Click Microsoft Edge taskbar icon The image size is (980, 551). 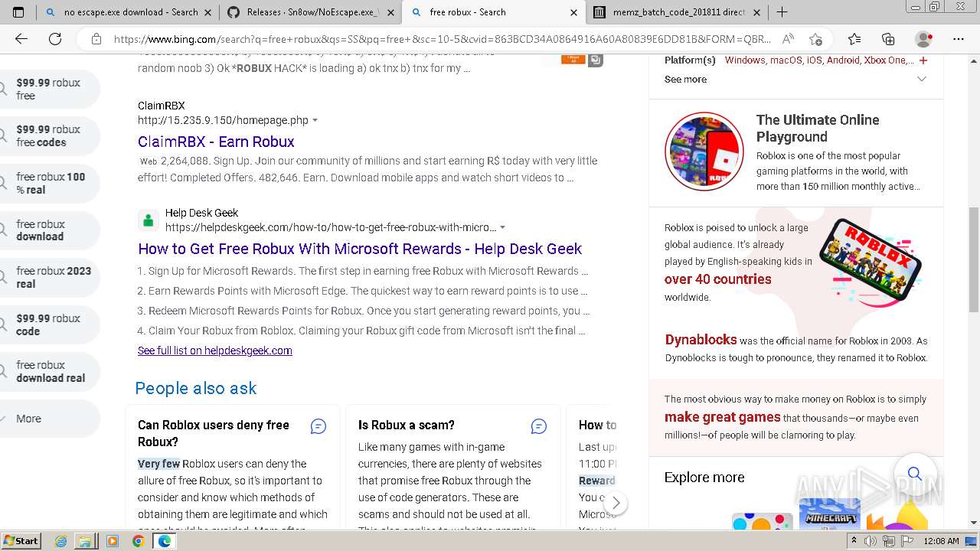click(x=164, y=541)
